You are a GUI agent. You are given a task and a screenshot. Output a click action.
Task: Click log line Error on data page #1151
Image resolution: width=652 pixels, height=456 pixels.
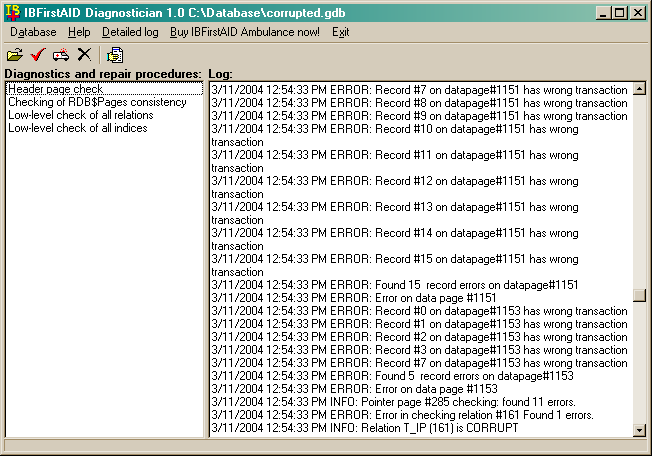(x=354, y=298)
